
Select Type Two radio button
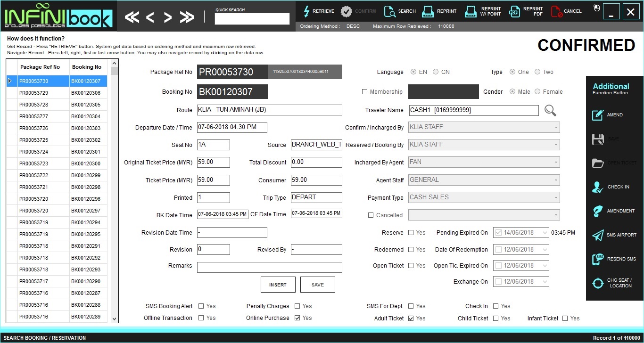[x=537, y=72]
